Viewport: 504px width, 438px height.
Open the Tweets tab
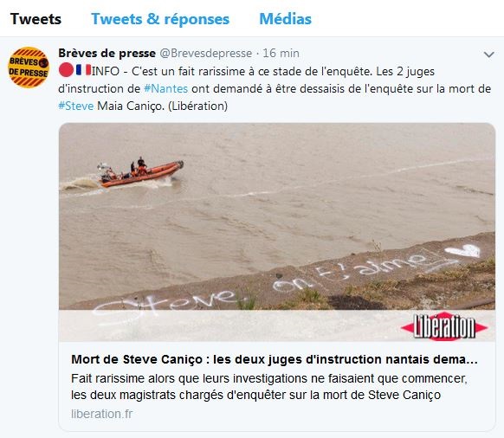pos(36,19)
